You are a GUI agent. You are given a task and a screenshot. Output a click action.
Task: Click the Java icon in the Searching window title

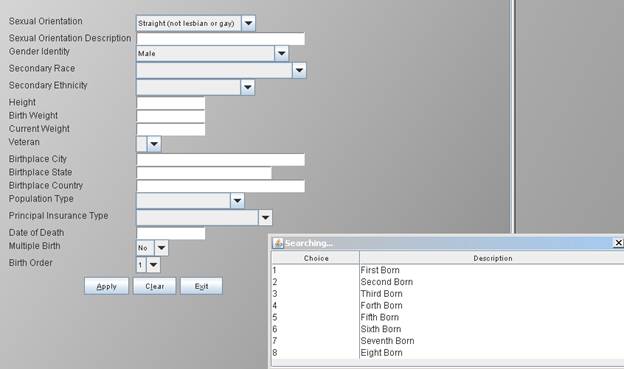[278, 243]
